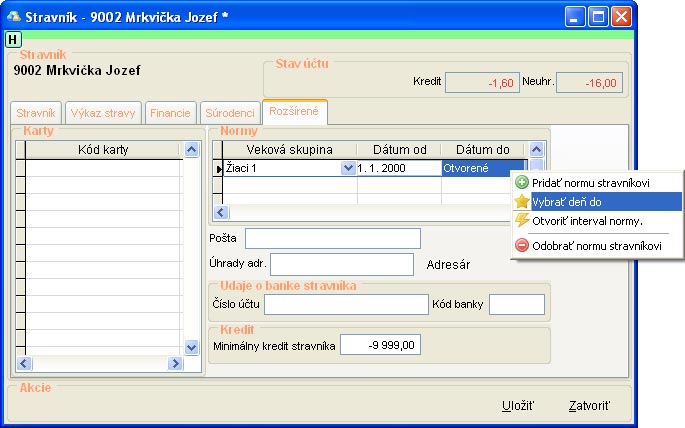Click the Kód karty column header
Viewport: 685px width, 428px height.
103,150
